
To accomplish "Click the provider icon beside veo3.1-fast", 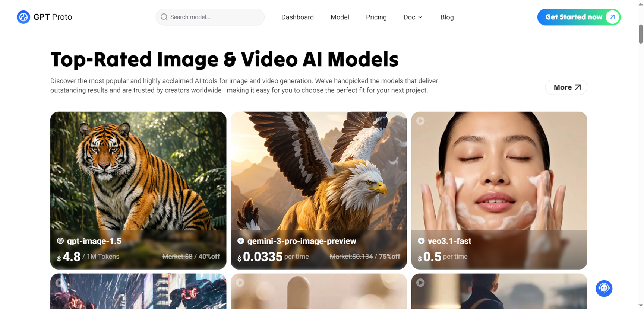I will click(x=421, y=241).
